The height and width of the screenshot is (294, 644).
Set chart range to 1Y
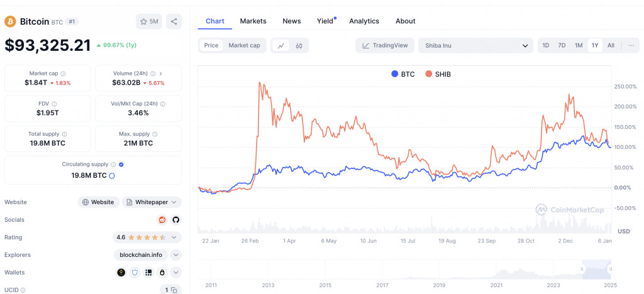pos(595,45)
